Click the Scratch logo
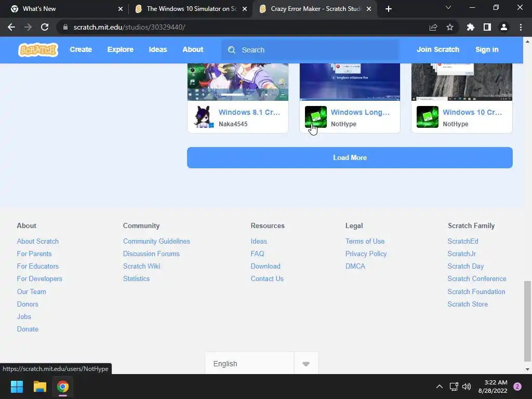This screenshot has height=399, width=532. point(38,50)
